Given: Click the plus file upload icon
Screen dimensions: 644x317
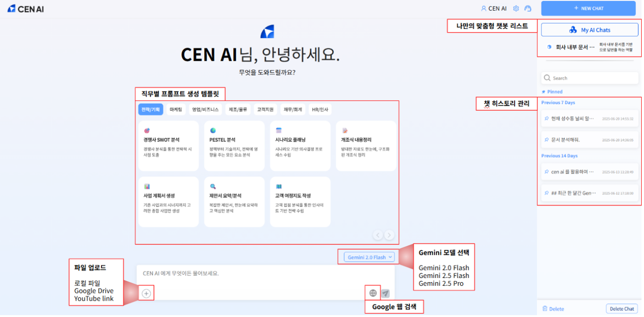Looking at the screenshot, I should [146, 293].
